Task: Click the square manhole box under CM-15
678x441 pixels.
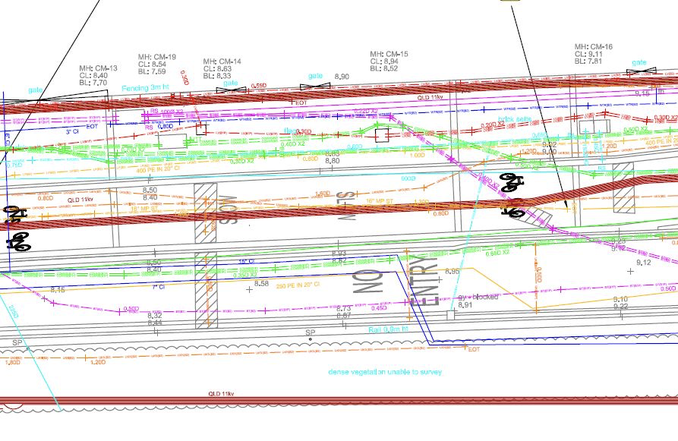Action: pos(381,133)
